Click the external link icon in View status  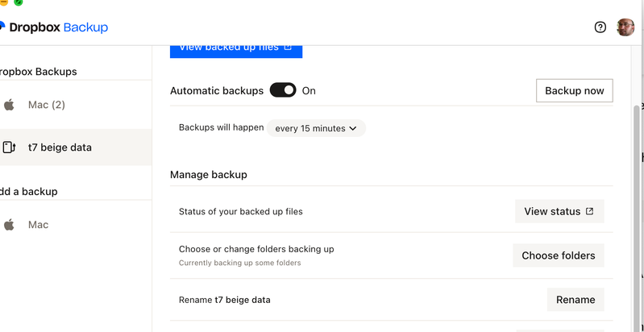(589, 211)
